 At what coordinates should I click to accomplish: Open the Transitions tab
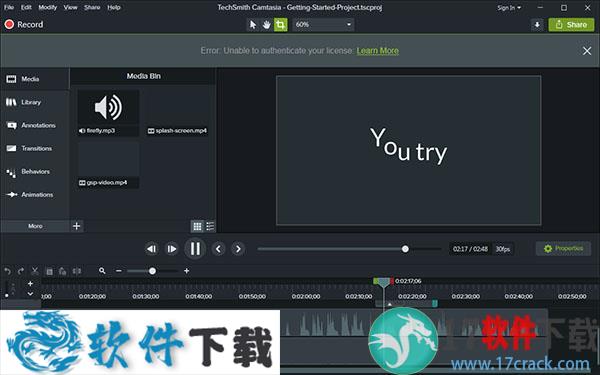(35, 148)
